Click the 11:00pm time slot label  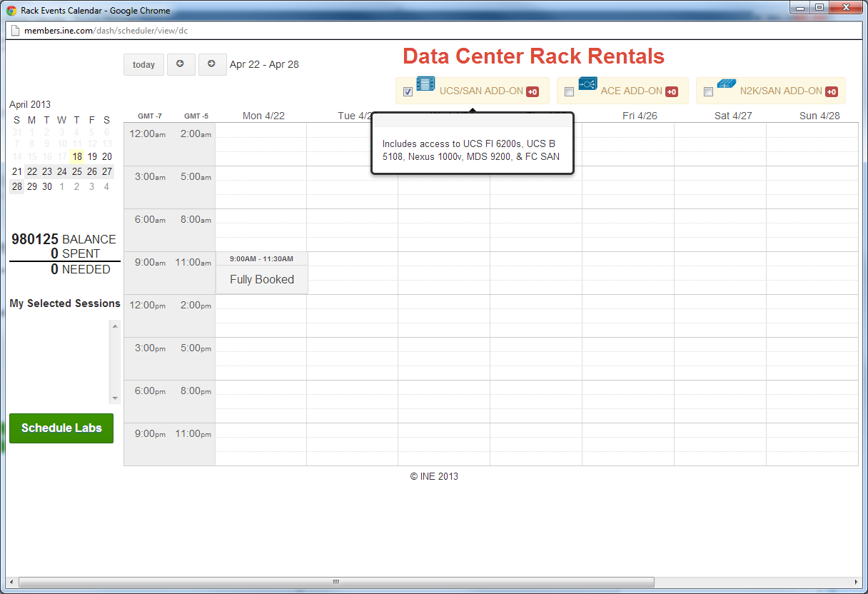pos(193,433)
